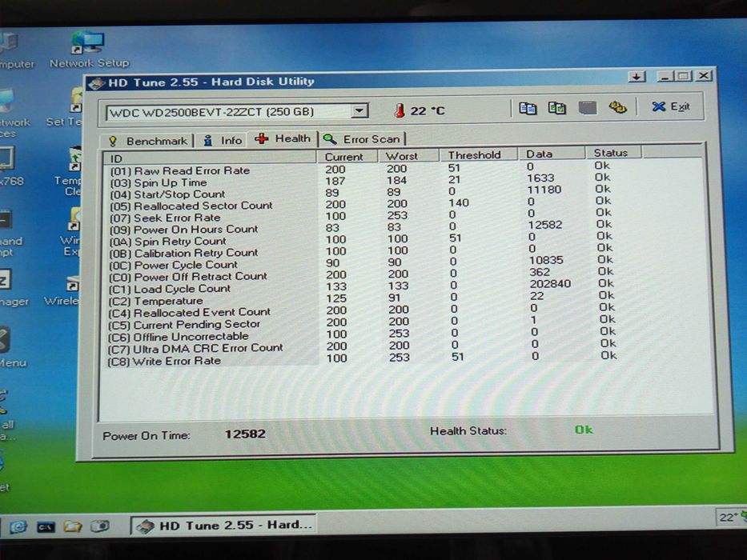Select the Calibration Retry Count row
The image size is (747, 560).
[362, 251]
